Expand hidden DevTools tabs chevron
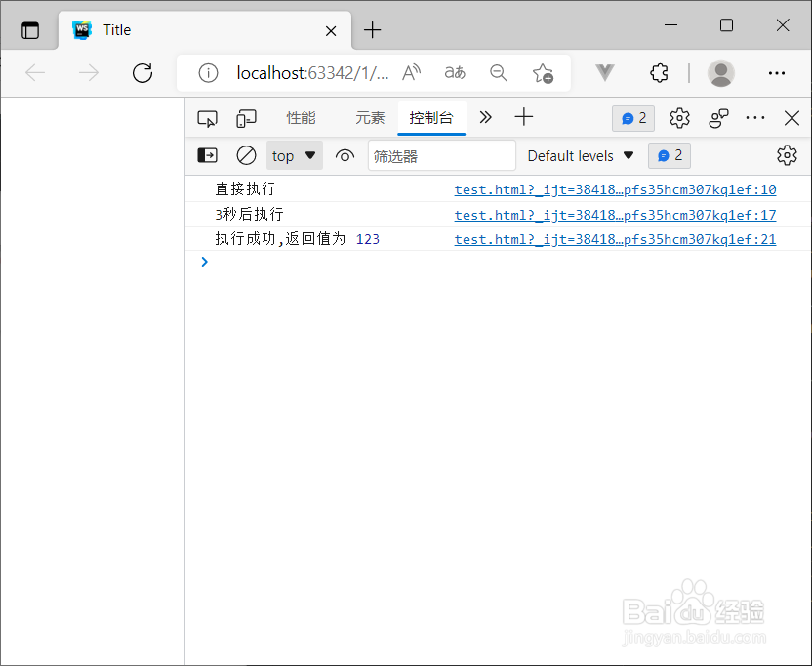The image size is (812, 666). [485, 117]
